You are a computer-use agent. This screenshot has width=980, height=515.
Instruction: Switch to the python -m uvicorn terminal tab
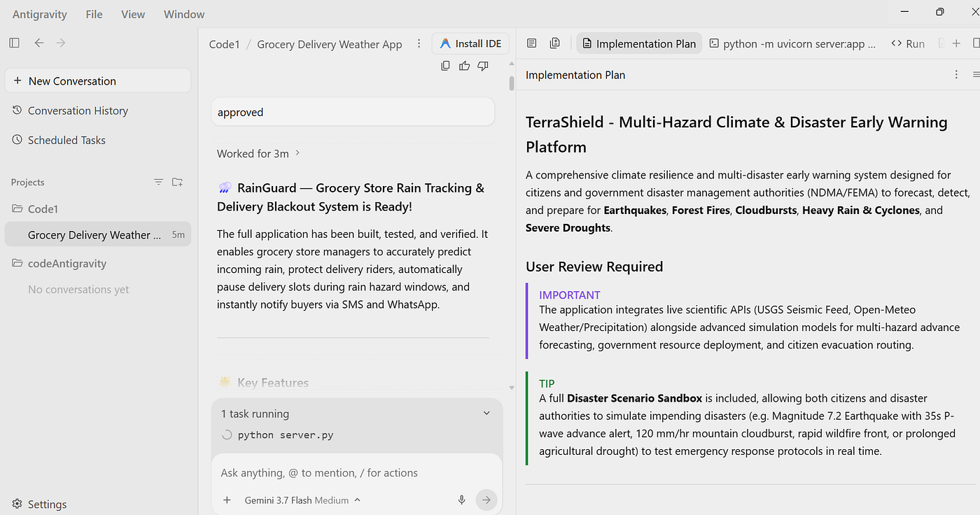792,43
